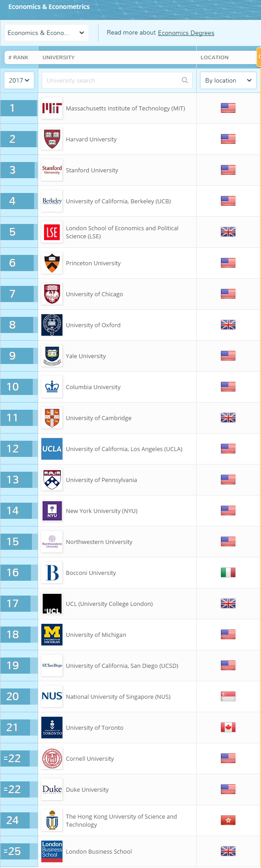This screenshot has height=868, width=261.
Task: Open the By location dropdown
Action: pyautogui.click(x=228, y=80)
